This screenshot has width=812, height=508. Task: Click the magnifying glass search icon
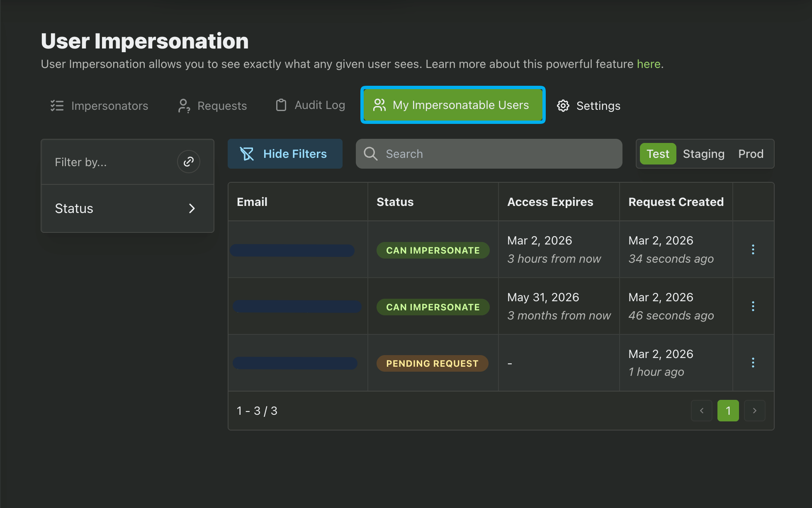[x=370, y=154]
